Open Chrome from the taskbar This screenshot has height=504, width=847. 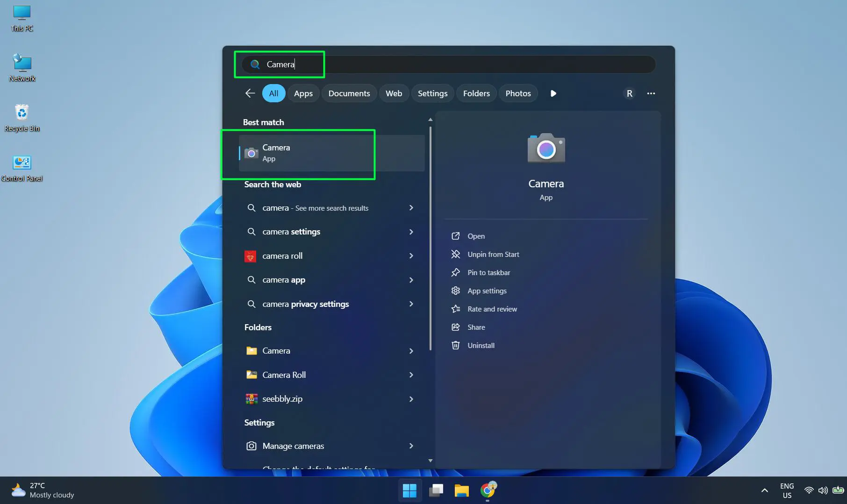pyautogui.click(x=488, y=490)
